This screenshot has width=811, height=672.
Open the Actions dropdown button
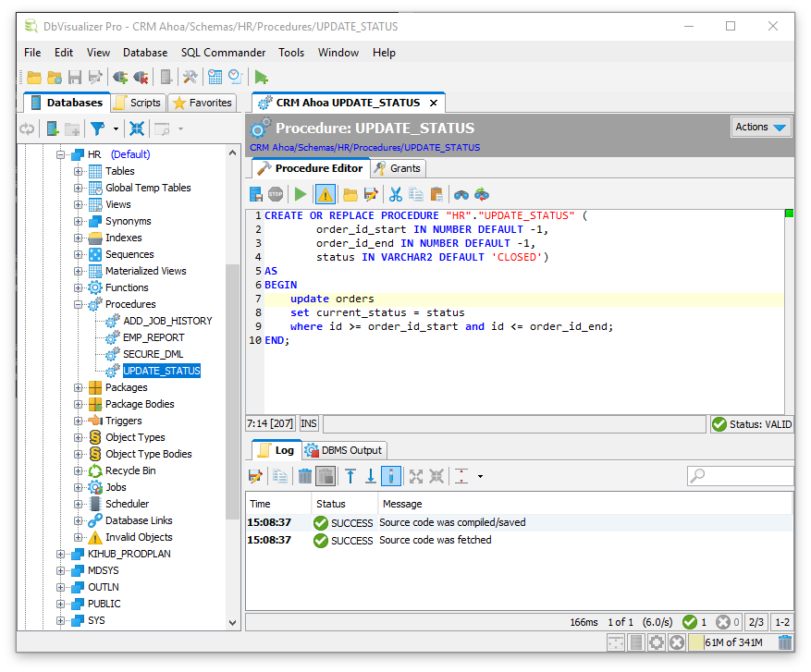(760, 128)
